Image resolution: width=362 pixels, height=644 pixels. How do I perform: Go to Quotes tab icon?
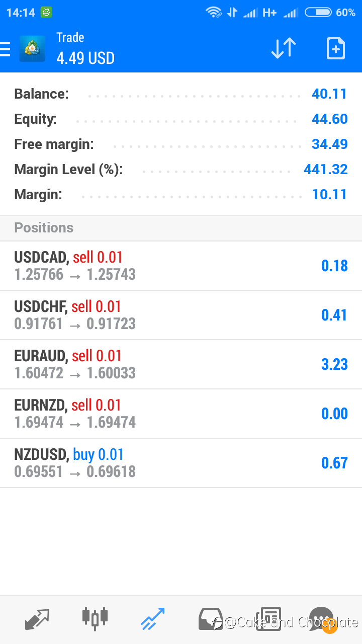coord(37,619)
